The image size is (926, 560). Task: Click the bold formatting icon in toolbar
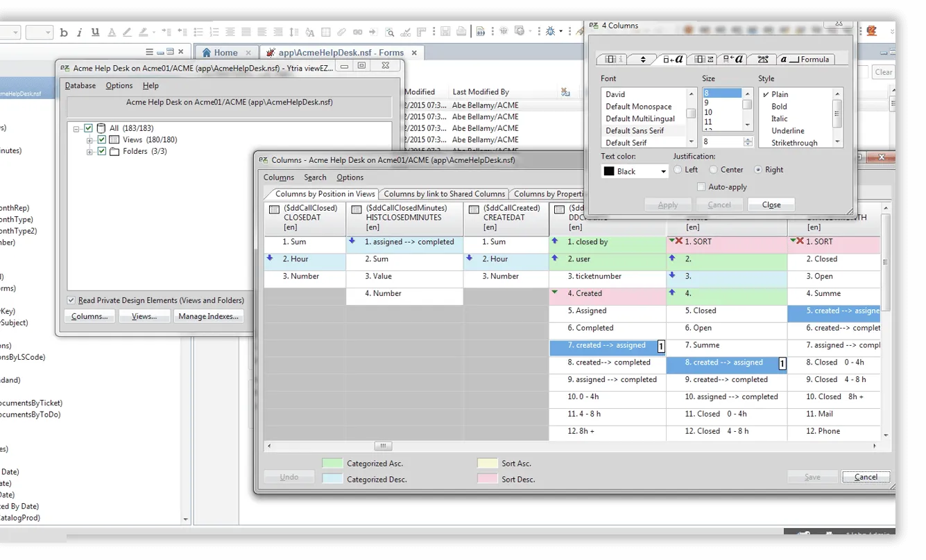(x=64, y=32)
